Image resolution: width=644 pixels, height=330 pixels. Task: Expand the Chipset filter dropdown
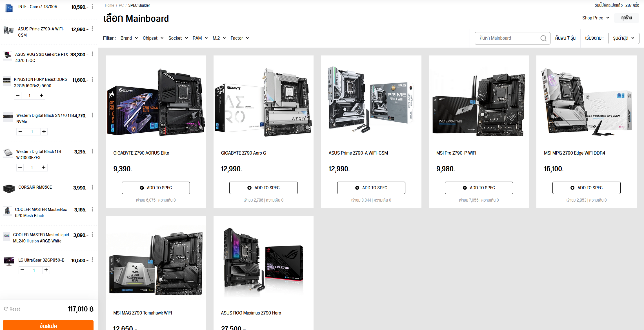[153, 38]
